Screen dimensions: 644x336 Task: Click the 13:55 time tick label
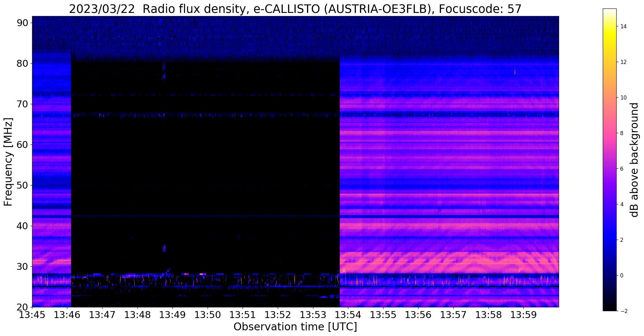[383, 315]
